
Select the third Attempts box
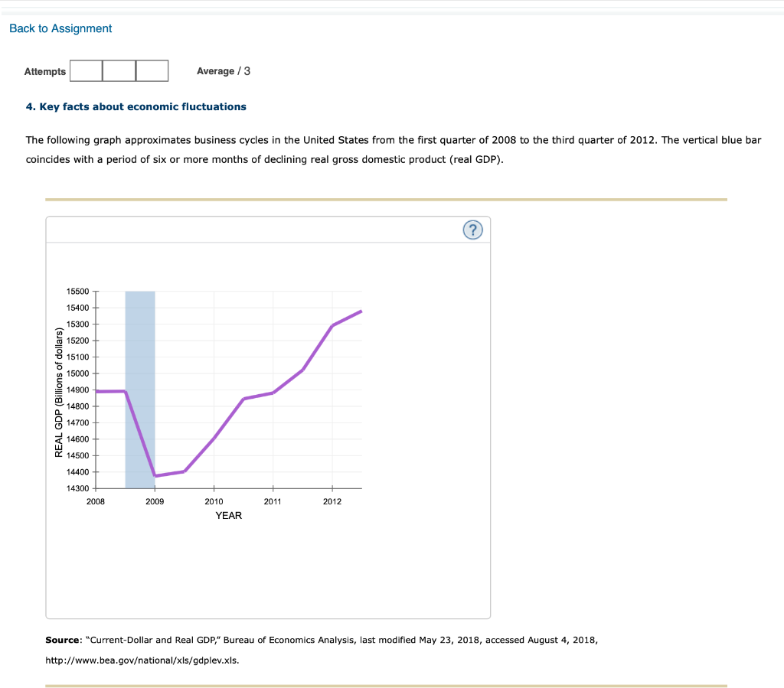pos(152,70)
